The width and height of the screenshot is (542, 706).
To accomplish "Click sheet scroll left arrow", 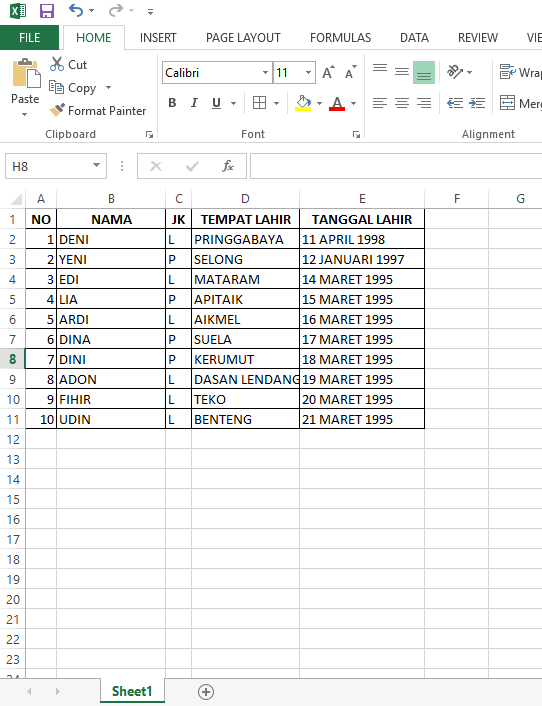I will [30, 691].
